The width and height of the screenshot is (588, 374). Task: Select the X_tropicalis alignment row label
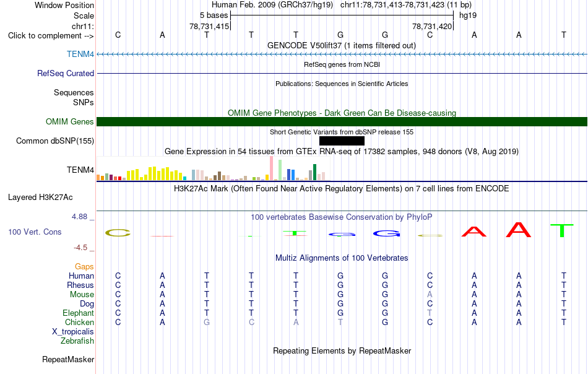pyautogui.click(x=73, y=332)
